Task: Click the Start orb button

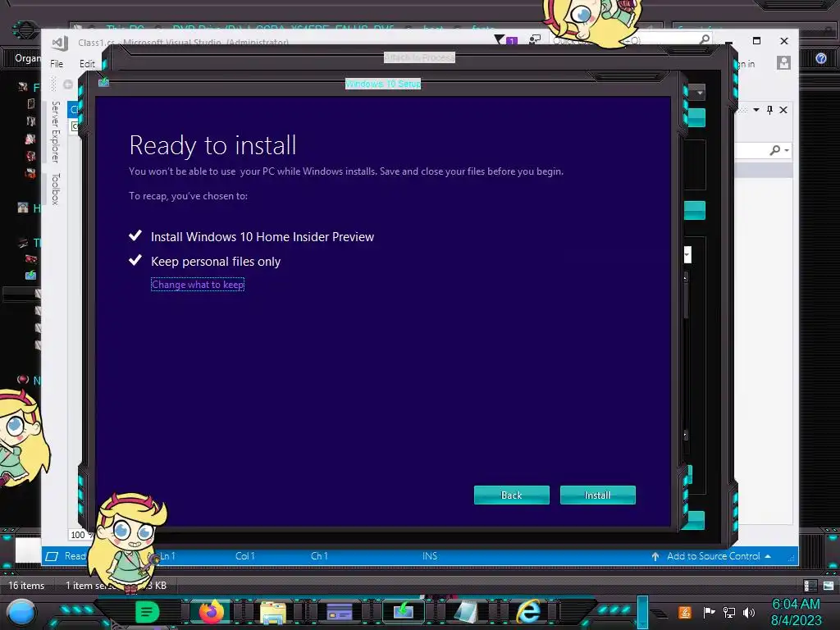Action: click(21, 612)
